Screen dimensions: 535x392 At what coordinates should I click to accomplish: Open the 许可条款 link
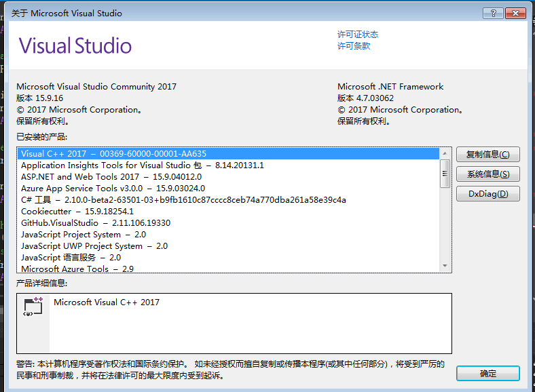click(354, 46)
